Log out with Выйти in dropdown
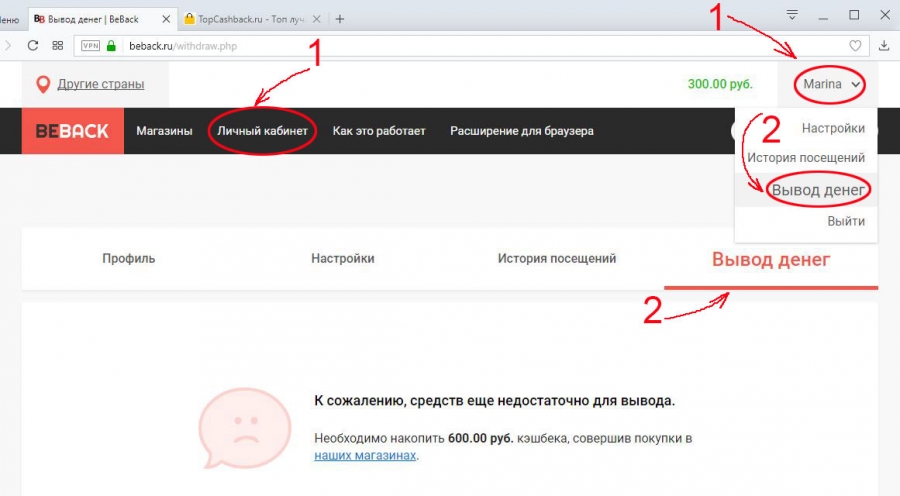The width and height of the screenshot is (900, 496). 846,221
